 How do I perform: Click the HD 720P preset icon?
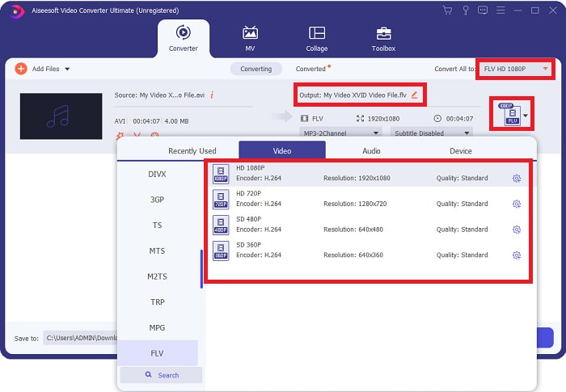(221, 200)
